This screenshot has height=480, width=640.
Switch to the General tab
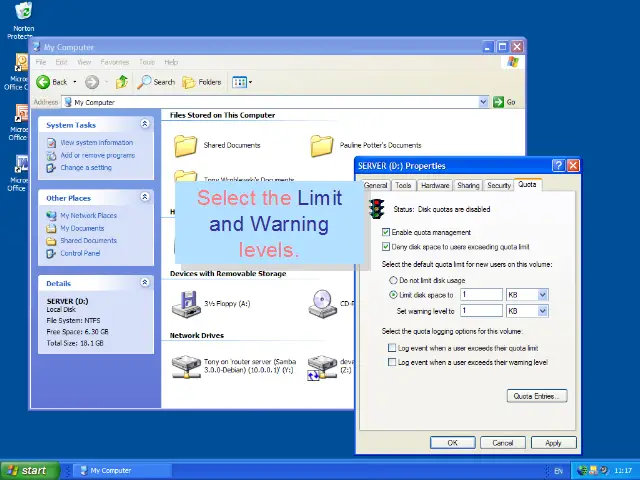pyautogui.click(x=375, y=185)
